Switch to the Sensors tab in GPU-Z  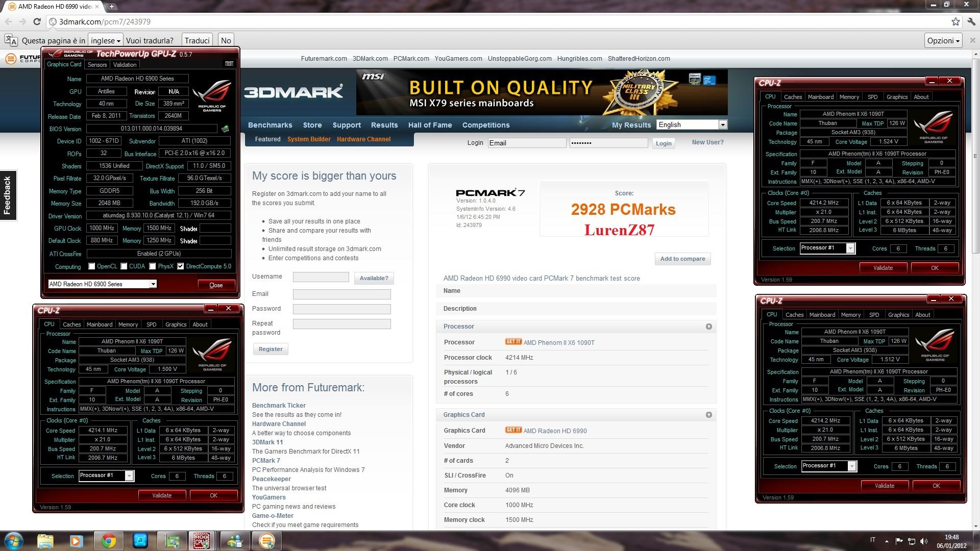pyautogui.click(x=97, y=65)
